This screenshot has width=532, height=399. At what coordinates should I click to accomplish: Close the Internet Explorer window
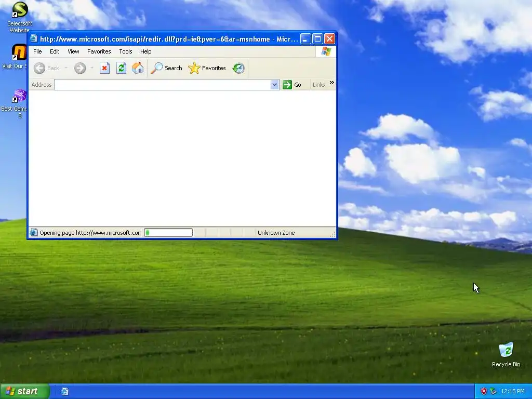point(329,39)
